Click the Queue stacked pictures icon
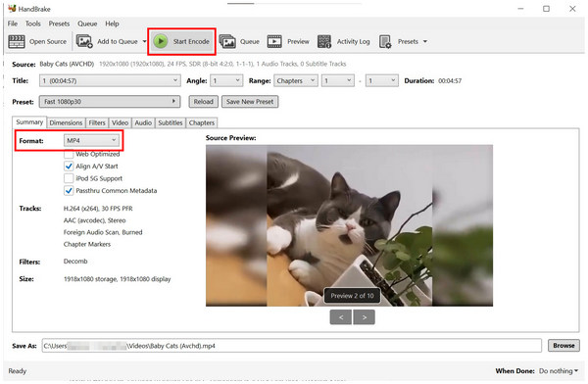This screenshot has height=384, width=588. pos(227,41)
